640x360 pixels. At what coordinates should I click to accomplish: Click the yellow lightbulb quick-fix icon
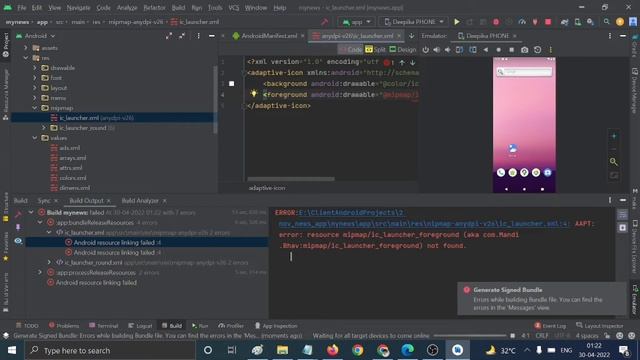tap(254, 93)
